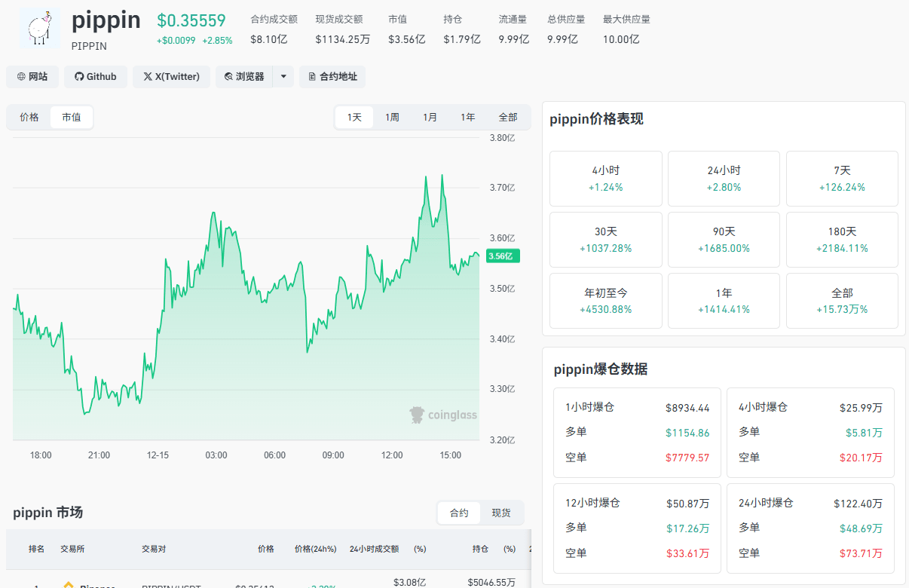Switch market list to 合约 tab
This screenshot has width=909, height=588.
[459, 513]
